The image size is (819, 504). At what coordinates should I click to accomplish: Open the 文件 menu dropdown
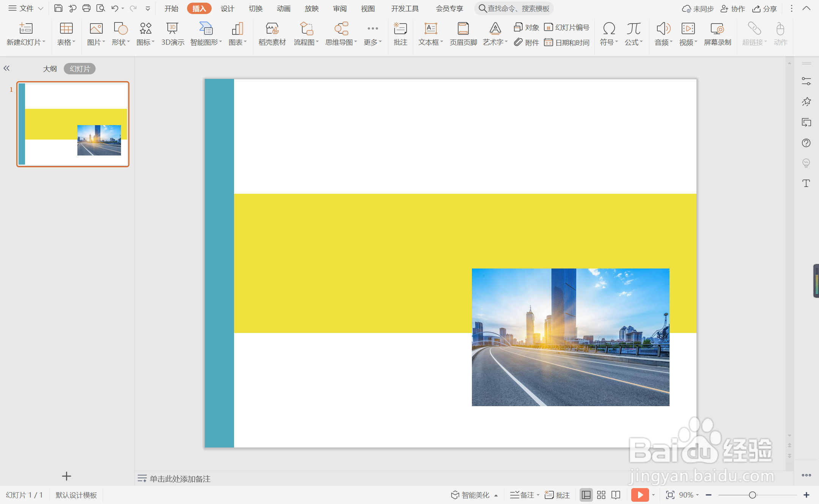(x=26, y=8)
